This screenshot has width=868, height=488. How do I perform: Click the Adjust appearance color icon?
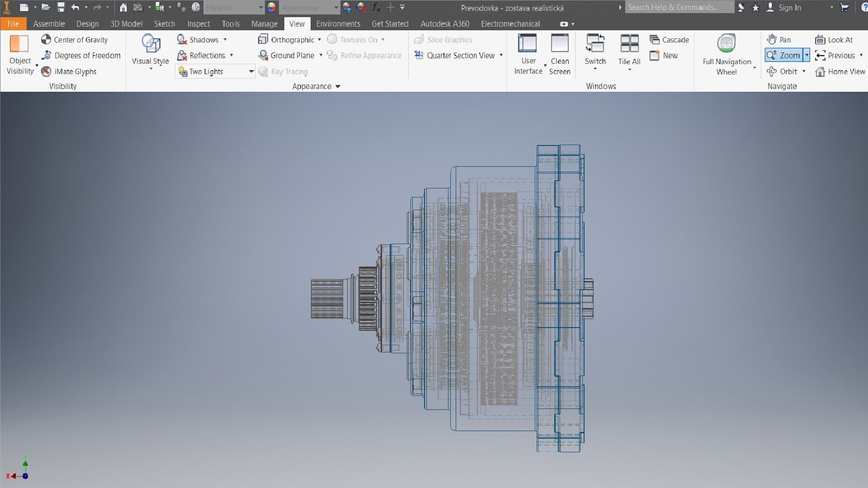[x=346, y=7]
